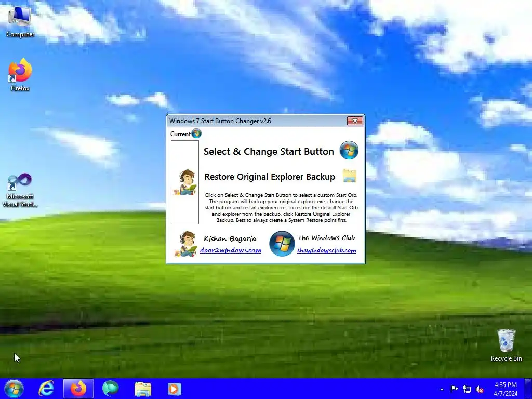Click the Kishan Bagaria name text
Viewport: 532px width, 399px height.
tap(230, 238)
